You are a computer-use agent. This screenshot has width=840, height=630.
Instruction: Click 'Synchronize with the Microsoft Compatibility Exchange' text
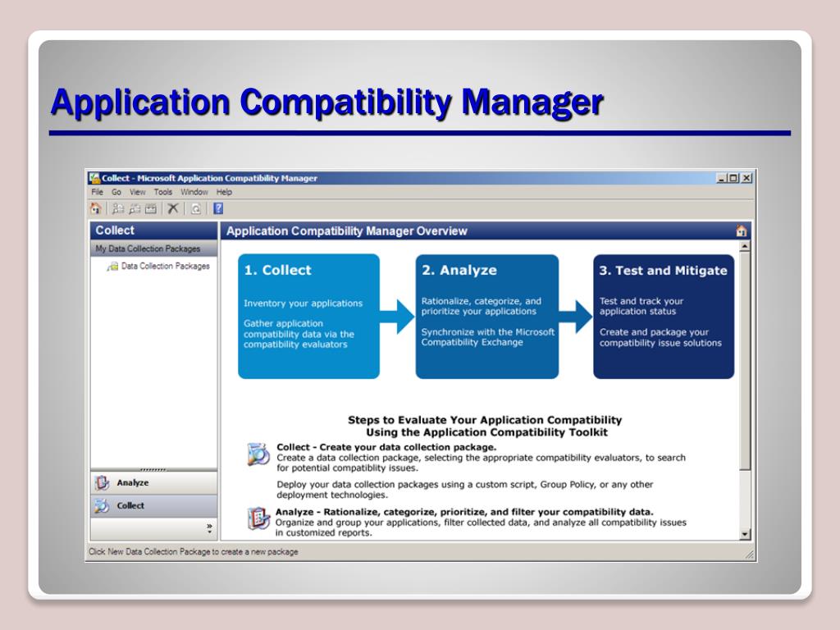[x=487, y=337]
